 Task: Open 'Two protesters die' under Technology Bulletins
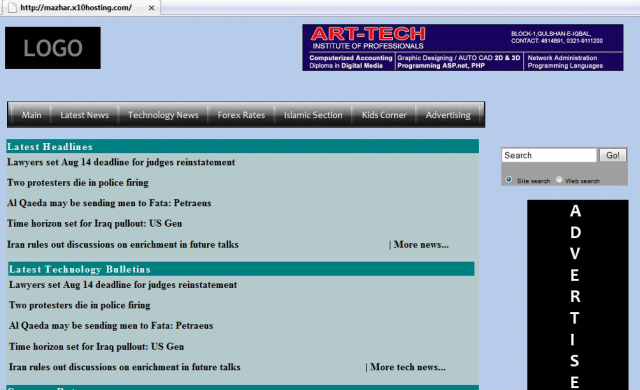click(x=80, y=305)
